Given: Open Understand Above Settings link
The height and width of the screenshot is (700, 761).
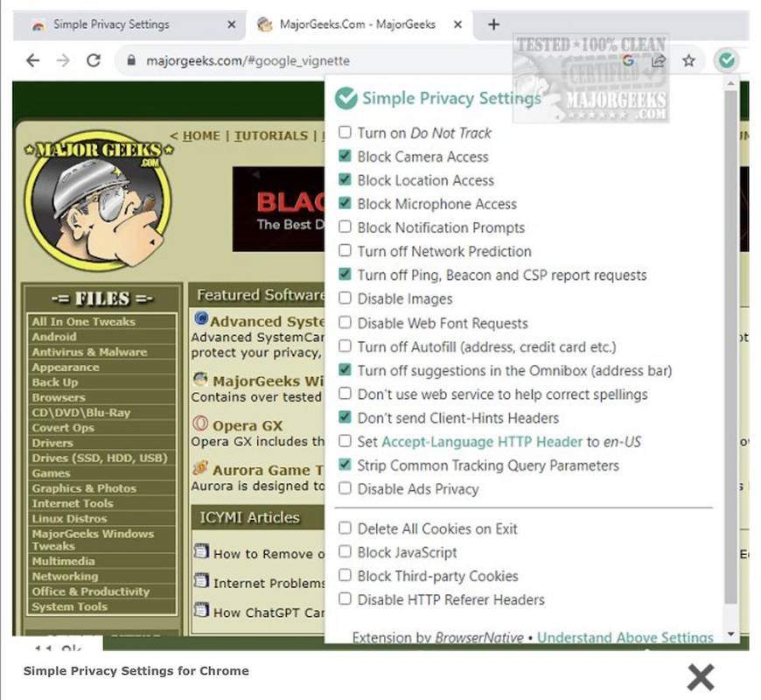Looking at the screenshot, I should point(625,637).
